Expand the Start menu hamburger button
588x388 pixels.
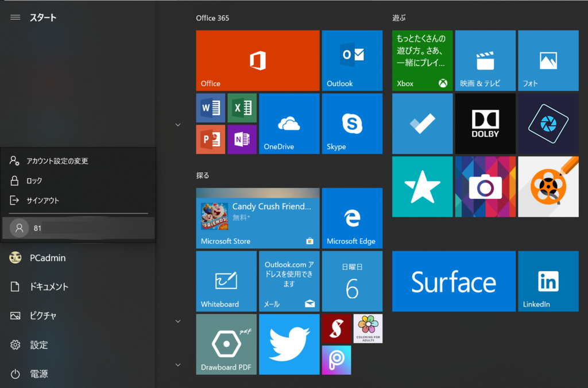[16, 17]
